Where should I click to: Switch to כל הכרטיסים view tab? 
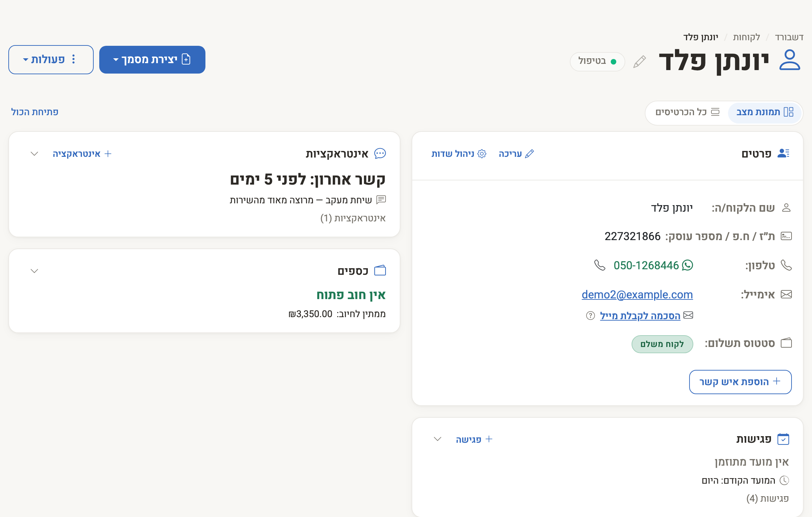click(x=687, y=112)
